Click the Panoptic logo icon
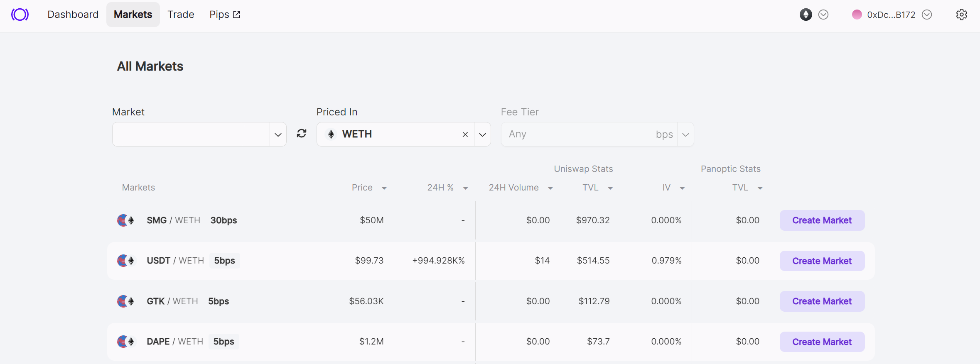 [20, 15]
